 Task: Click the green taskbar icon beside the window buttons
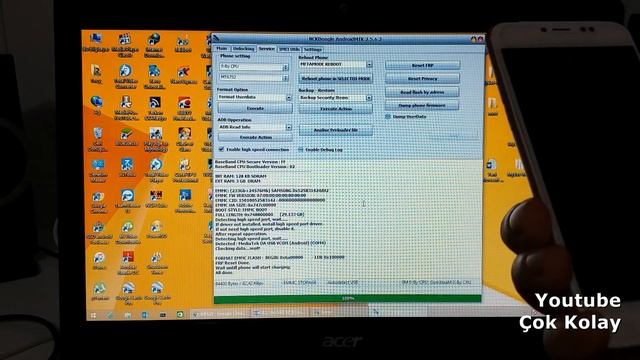click(180, 315)
